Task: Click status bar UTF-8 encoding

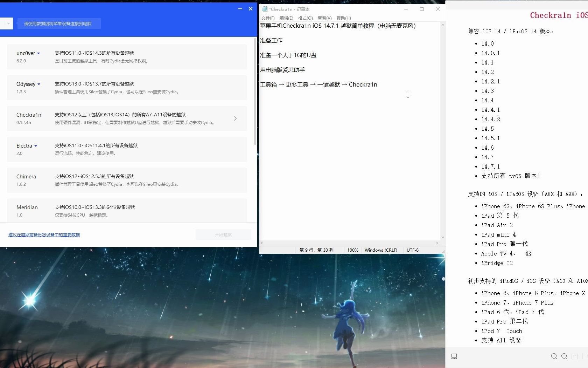Action: [413, 250]
